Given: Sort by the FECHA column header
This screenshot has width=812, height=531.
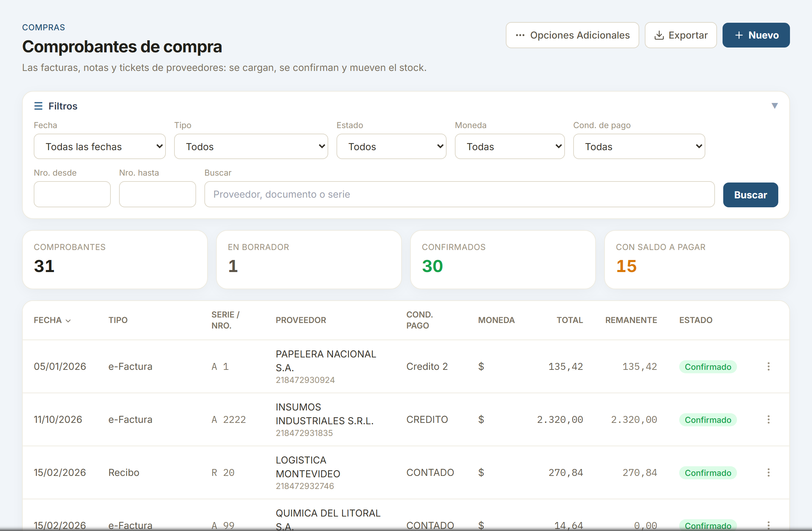Looking at the screenshot, I should click(52, 320).
